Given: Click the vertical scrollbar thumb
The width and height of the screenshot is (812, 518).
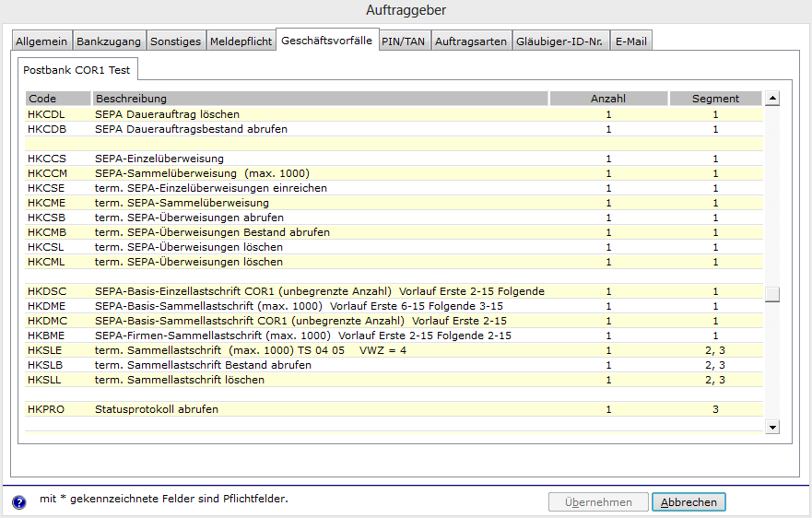Looking at the screenshot, I should coord(772,294).
